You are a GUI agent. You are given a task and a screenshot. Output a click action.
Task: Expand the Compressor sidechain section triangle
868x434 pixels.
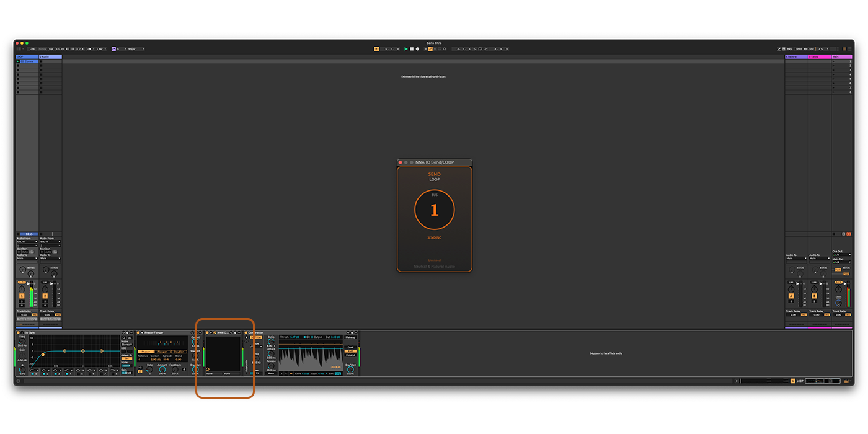coord(246,337)
